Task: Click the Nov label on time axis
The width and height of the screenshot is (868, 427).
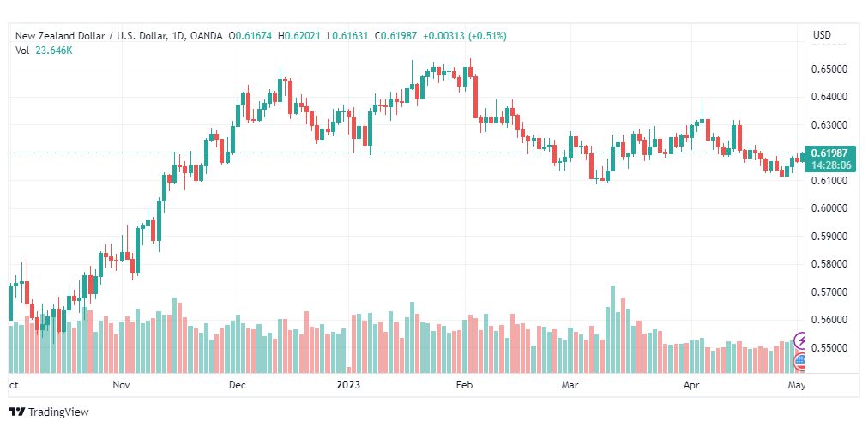Action: 121,384
